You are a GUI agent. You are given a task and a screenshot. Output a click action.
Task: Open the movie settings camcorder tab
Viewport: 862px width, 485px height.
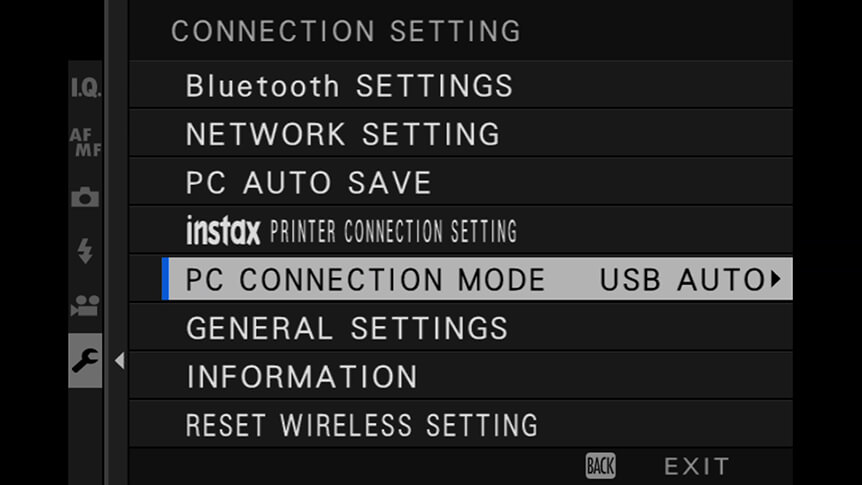85,306
